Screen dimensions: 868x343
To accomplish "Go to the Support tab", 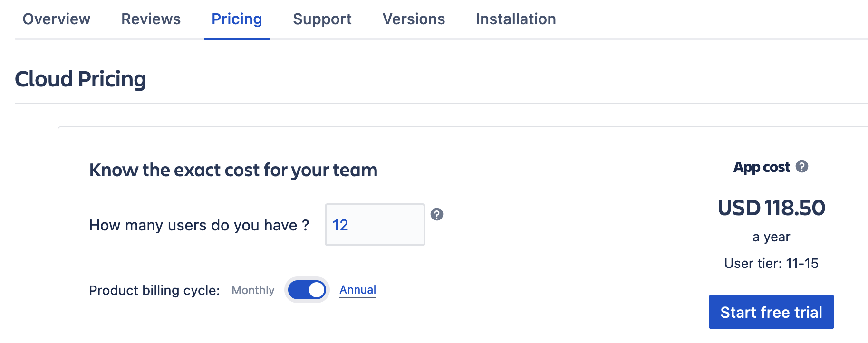I will 322,19.
